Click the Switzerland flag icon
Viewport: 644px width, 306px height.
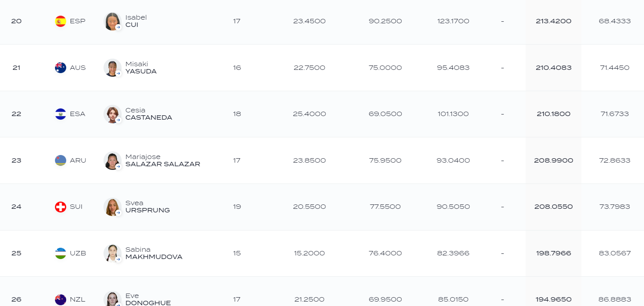(x=61, y=207)
